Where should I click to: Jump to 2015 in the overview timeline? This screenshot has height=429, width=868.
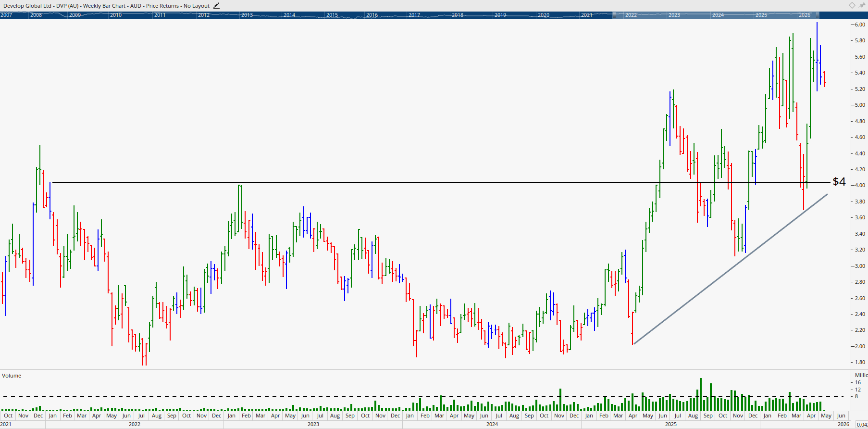point(332,15)
